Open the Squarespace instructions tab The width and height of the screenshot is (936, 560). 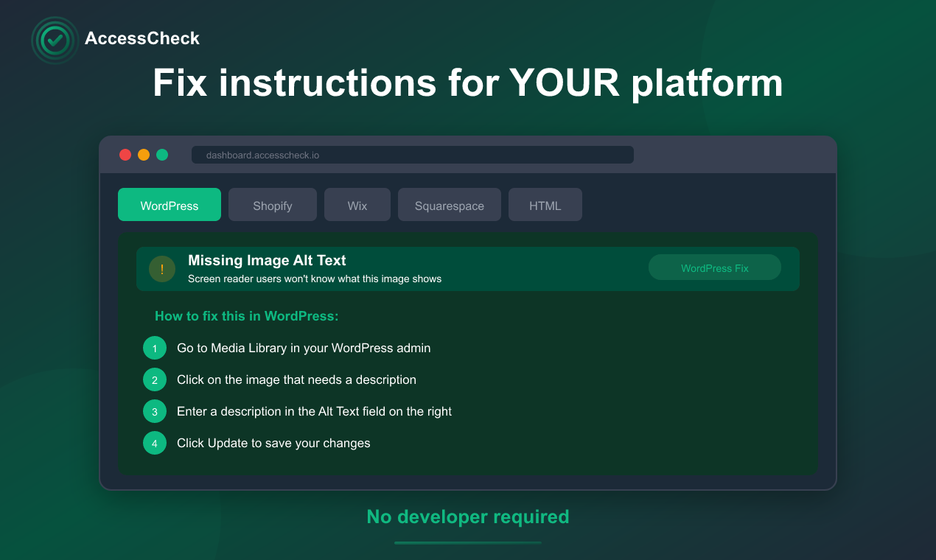pos(450,204)
